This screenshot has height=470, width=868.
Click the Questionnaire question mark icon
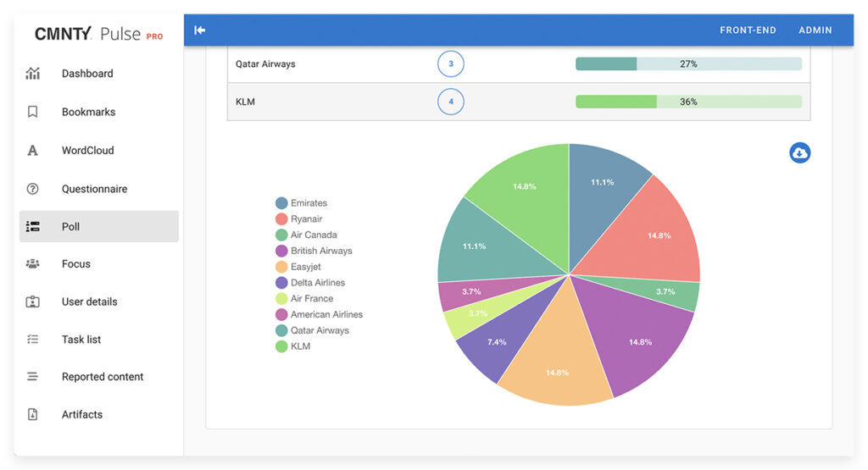33,189
